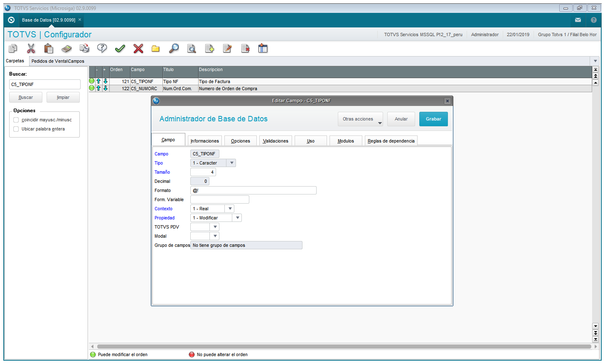Click the Copy toolbar icon
Image resolution: width=605 pixels, height=364 pixels.
[x=13, y=49]
